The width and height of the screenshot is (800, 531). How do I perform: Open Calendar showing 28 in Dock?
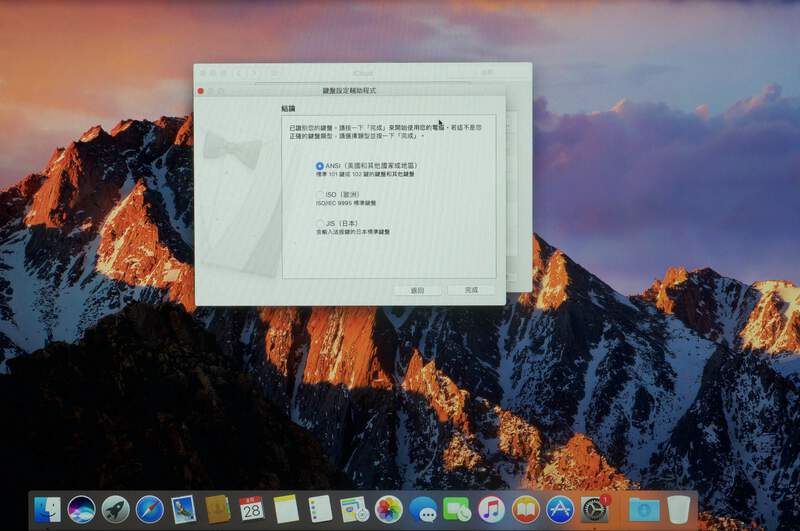[252, 509]
